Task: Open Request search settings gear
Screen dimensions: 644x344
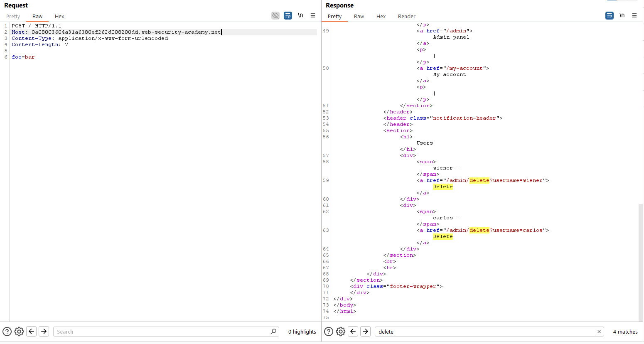Action: [19, 332]
